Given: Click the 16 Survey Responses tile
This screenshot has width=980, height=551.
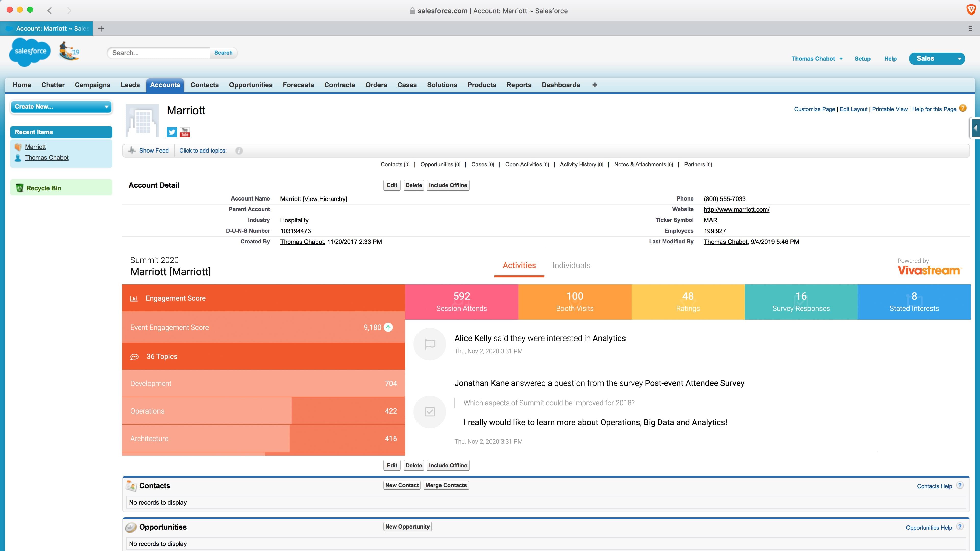Looking at the screenshot, I should 801,302.
